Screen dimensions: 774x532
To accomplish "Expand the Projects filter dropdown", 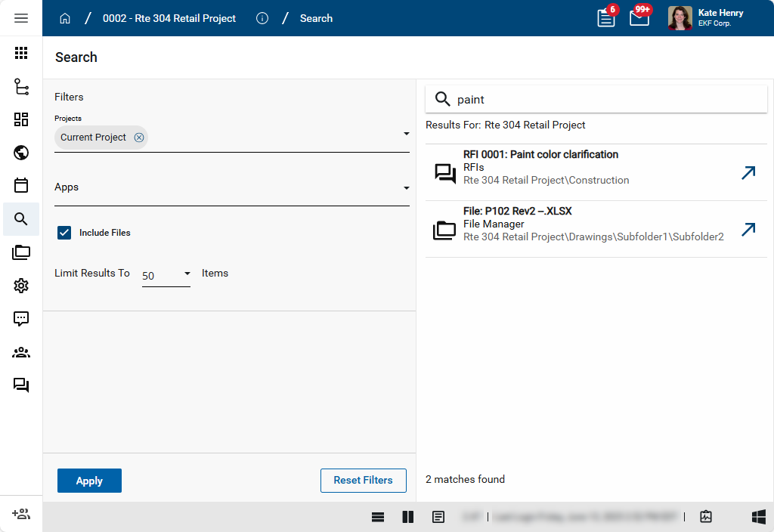I will pos(406,134).
